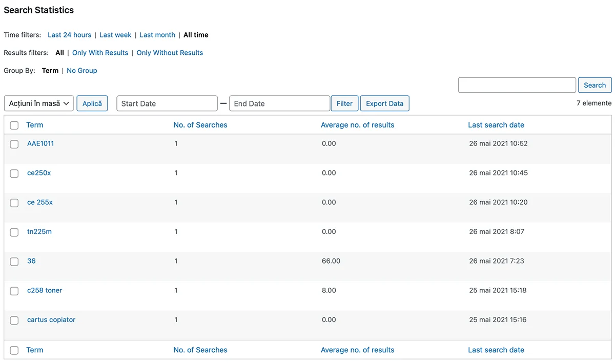The image size is (615, 364).
Task: Click the 66.00 average results value
Action: (x=331, y=261)
